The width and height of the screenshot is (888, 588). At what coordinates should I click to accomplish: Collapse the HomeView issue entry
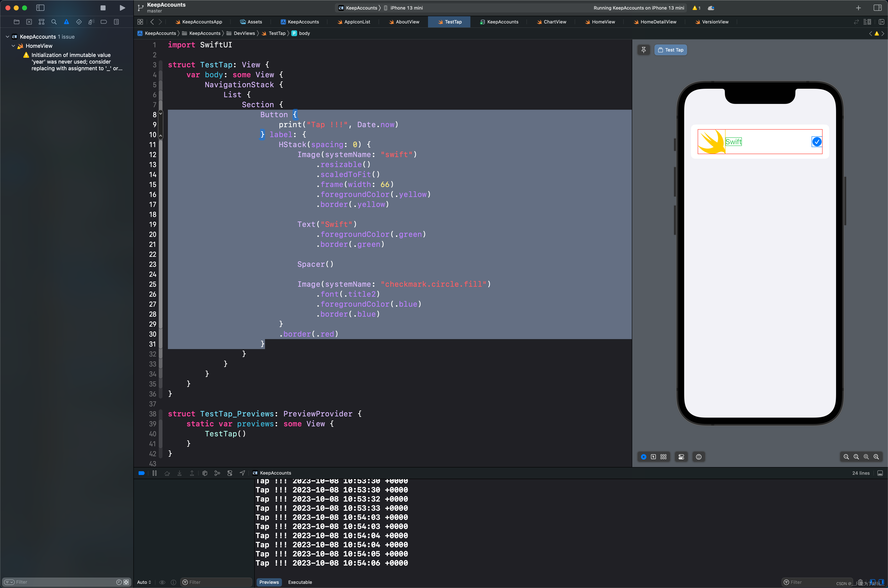14,46
